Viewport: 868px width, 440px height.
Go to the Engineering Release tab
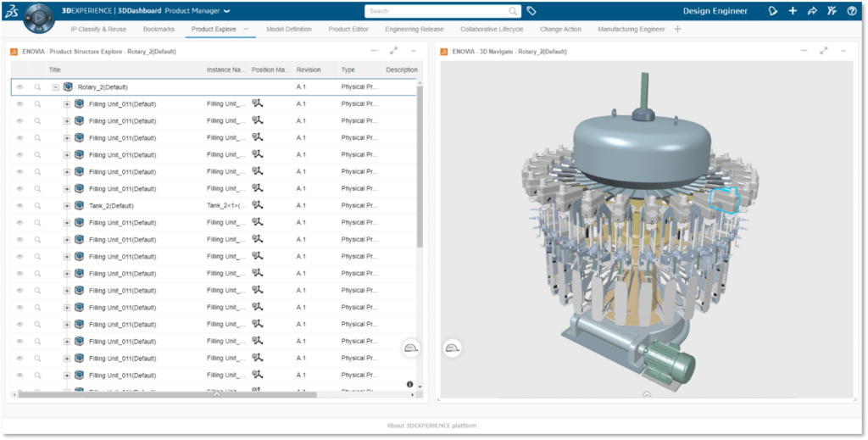click(414, 30)
